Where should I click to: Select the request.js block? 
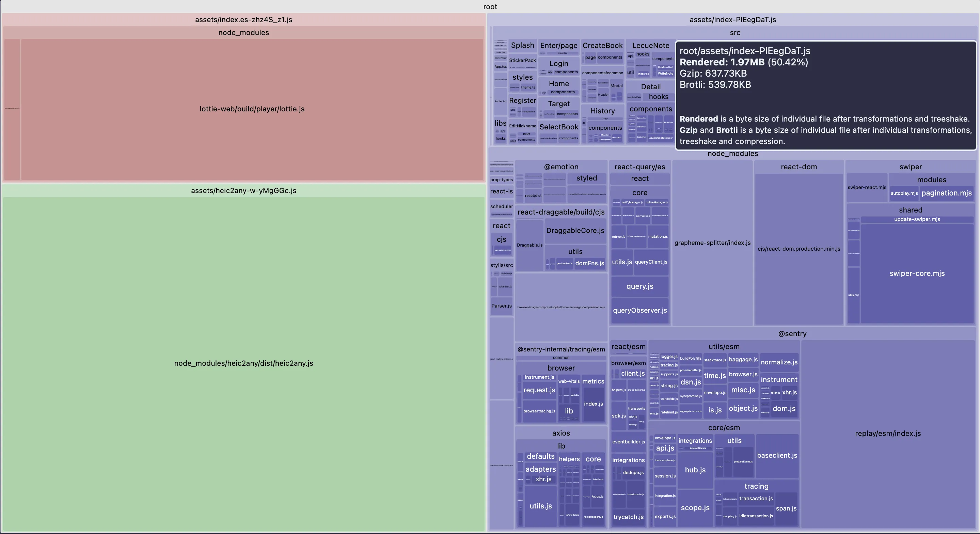539,390
